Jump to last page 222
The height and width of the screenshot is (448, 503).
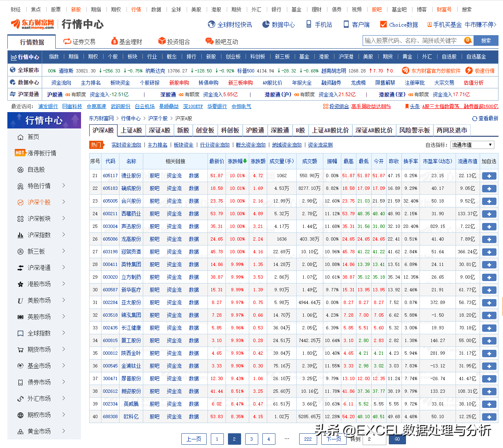pos(308,439)
